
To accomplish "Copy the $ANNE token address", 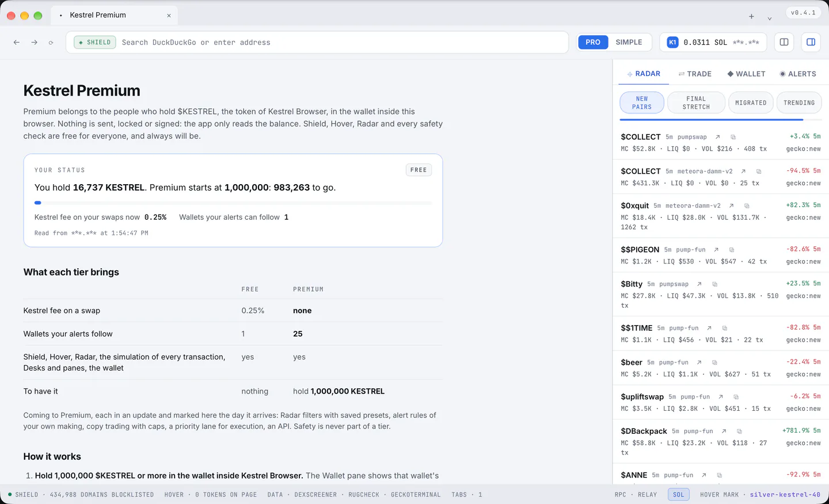I will [720, 475].
